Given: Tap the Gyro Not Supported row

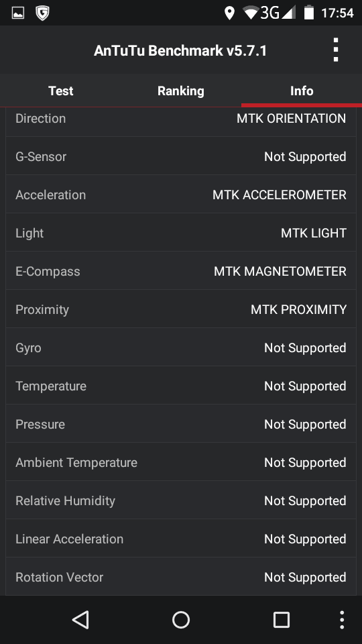Looking at the screenshot, I should point(181,347).
